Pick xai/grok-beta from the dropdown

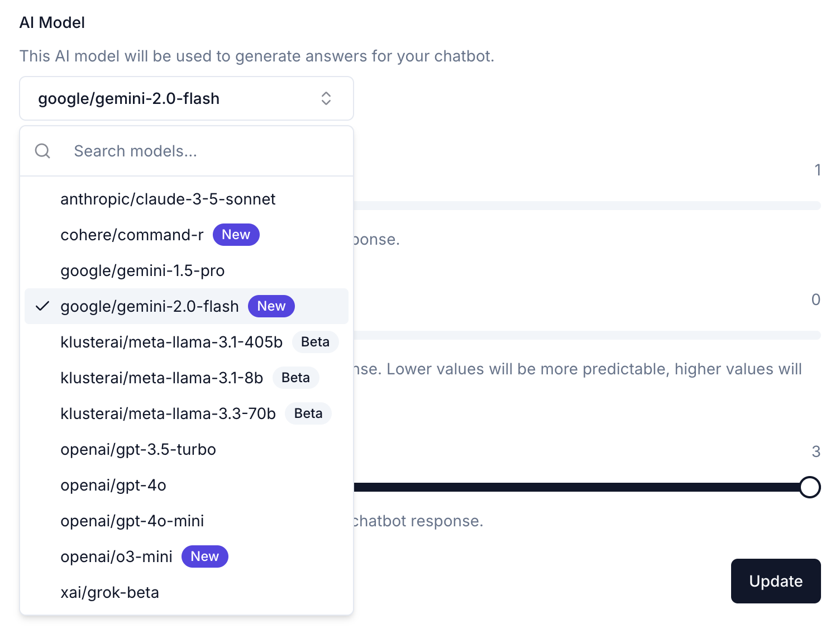click(110, 592)
